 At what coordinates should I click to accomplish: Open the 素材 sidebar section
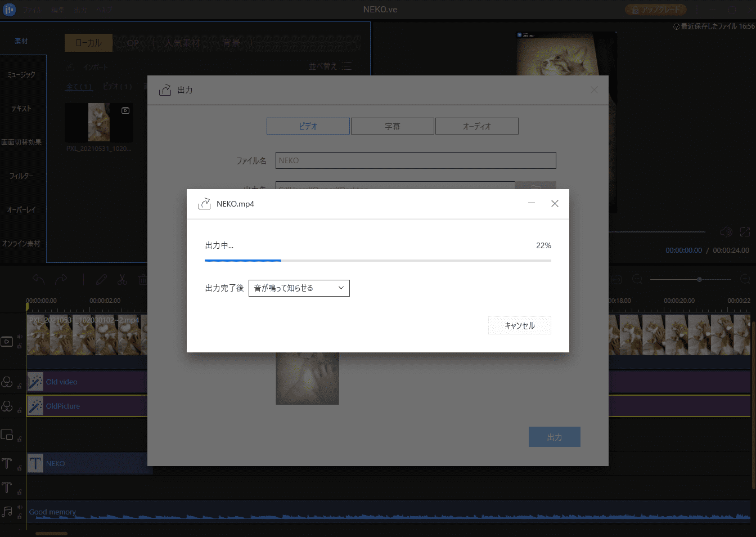[21, 41]
